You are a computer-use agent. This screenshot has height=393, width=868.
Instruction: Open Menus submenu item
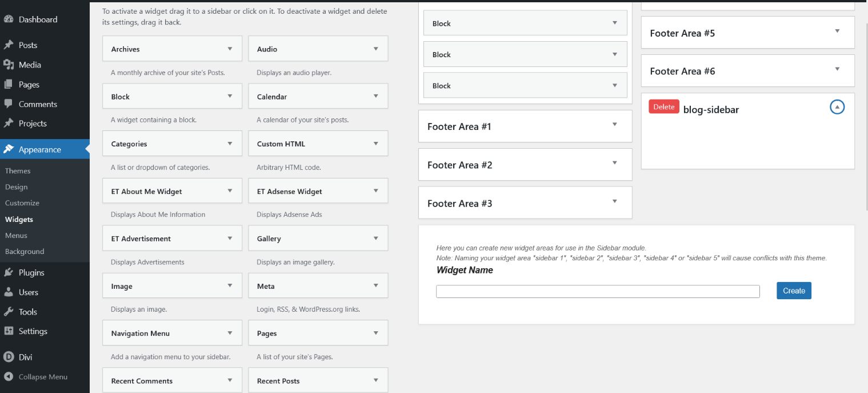point(16,235)
